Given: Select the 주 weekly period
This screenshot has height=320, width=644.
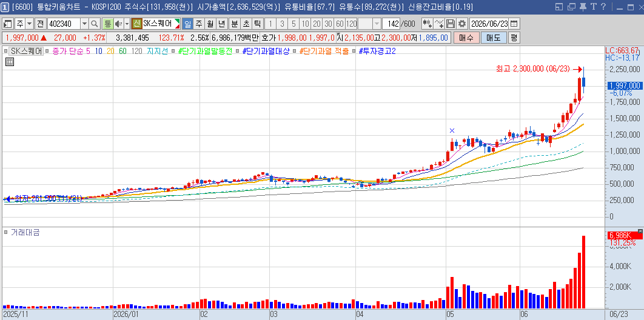Looking at the screenshot, I should [x=199, y=24].
